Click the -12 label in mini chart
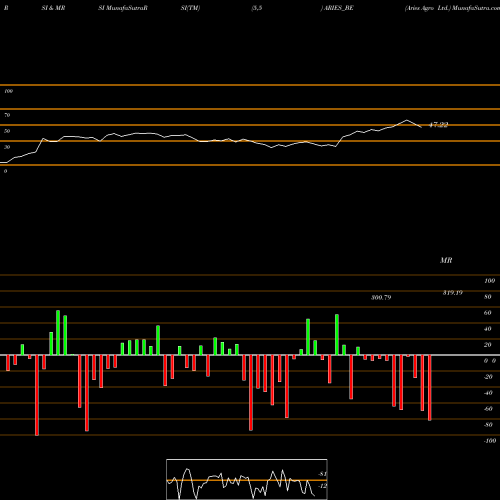The height and width of the screenshot is (500, 500). click(322, 486)
